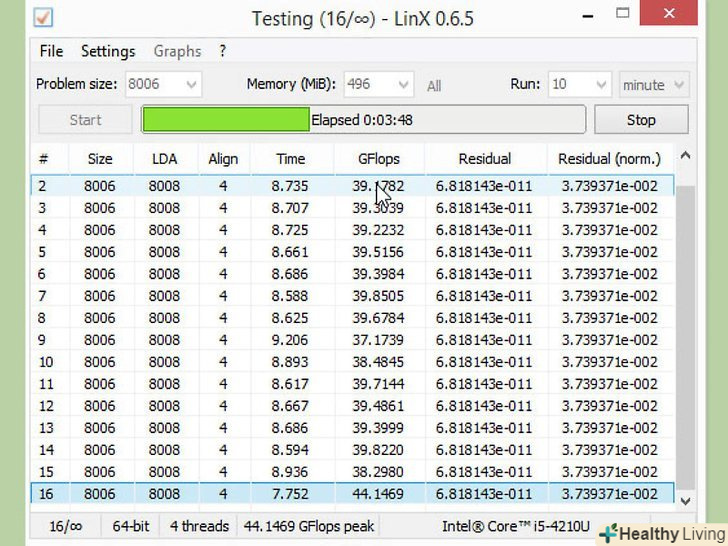
Task: Select GFlops value 39.8505
Action: point(378,296)
